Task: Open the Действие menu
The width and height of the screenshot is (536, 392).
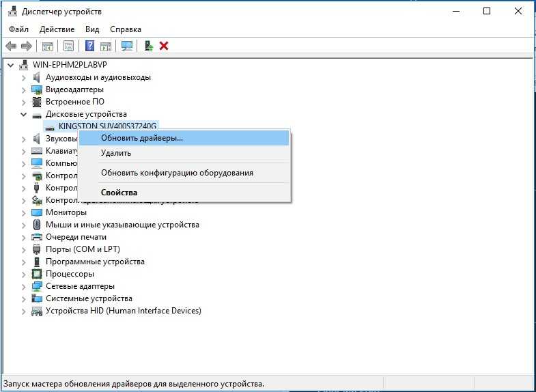Action: point(57,29)
